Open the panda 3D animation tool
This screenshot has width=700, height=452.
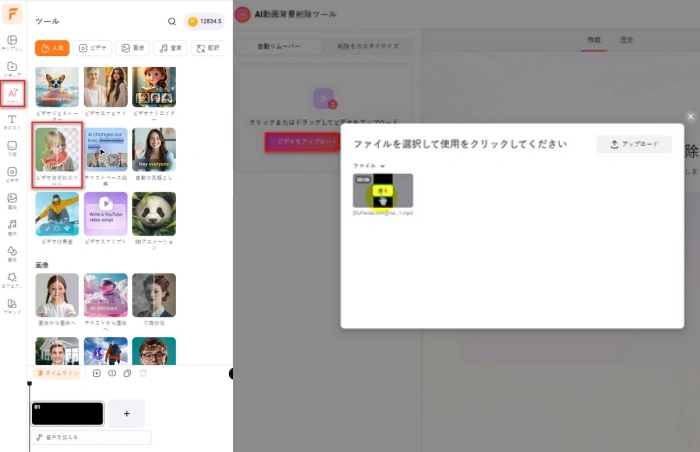pos(154,214)
